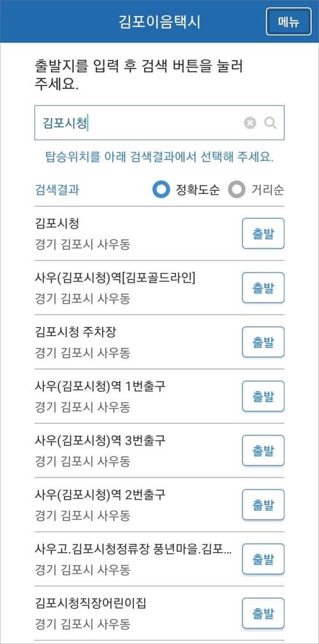Tap 출발 for 사우(김포시청)역 2번출구
Screen dimensions: 319x644
coord(263,504)
